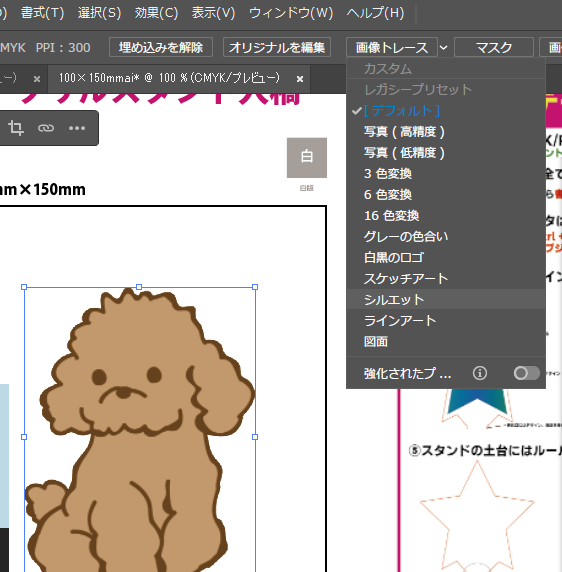The width and height of the screenshot is (562, 572).
Task: Choose the 写真(高精度) preset
Action: [446, 132]
